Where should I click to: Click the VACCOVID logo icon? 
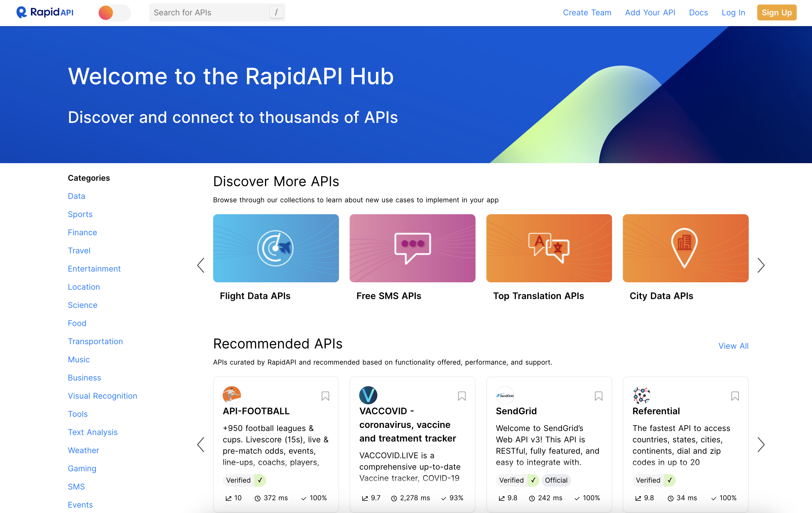coord(368,395)
